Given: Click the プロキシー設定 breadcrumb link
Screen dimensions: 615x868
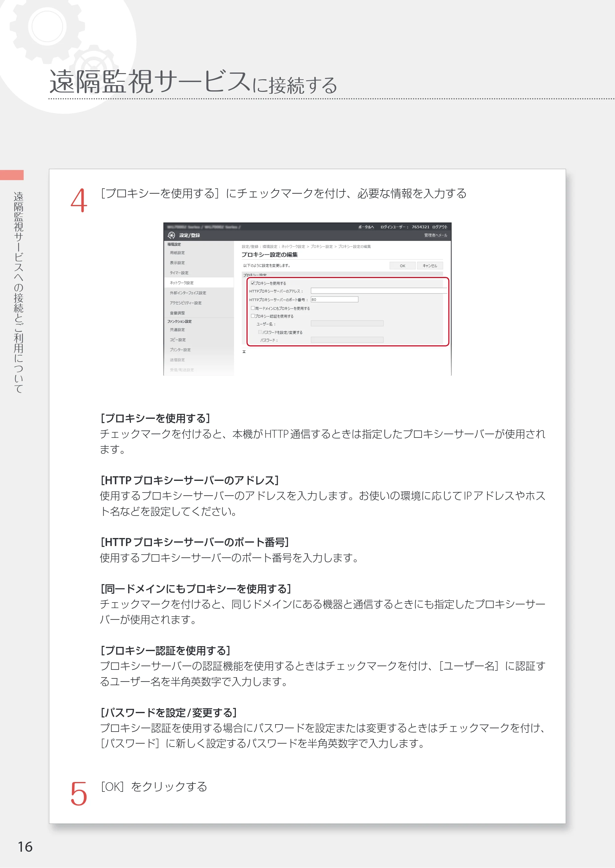Looking at the screenshot, I should (x=322, y=247).
